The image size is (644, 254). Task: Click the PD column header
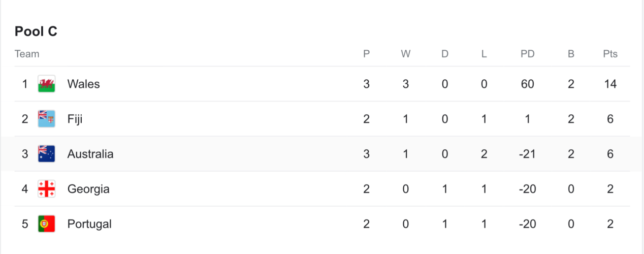coord(528,54)
